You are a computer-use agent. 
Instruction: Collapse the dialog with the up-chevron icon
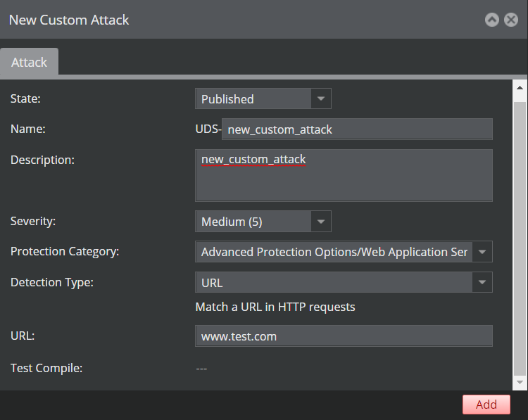coord(491,20)
